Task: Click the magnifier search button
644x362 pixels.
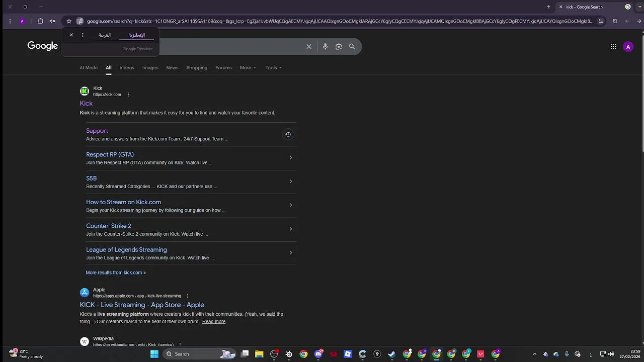Action: point(352,47)
